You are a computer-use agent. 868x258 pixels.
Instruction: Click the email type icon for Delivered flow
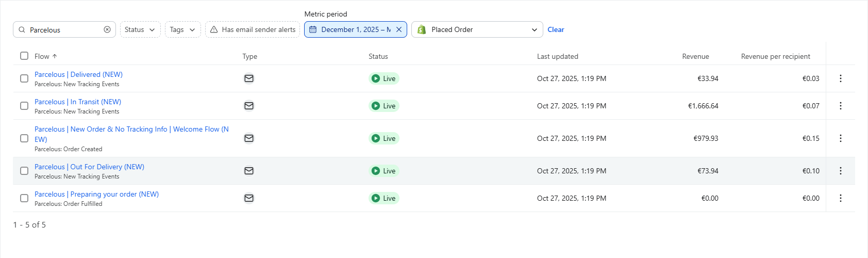click(x=249, y=78)
